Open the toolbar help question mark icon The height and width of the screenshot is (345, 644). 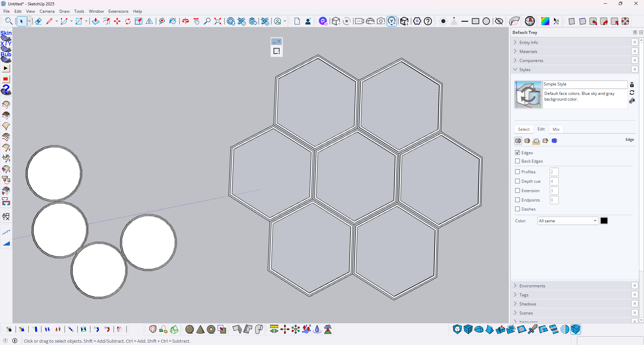[x=428, y=21]
